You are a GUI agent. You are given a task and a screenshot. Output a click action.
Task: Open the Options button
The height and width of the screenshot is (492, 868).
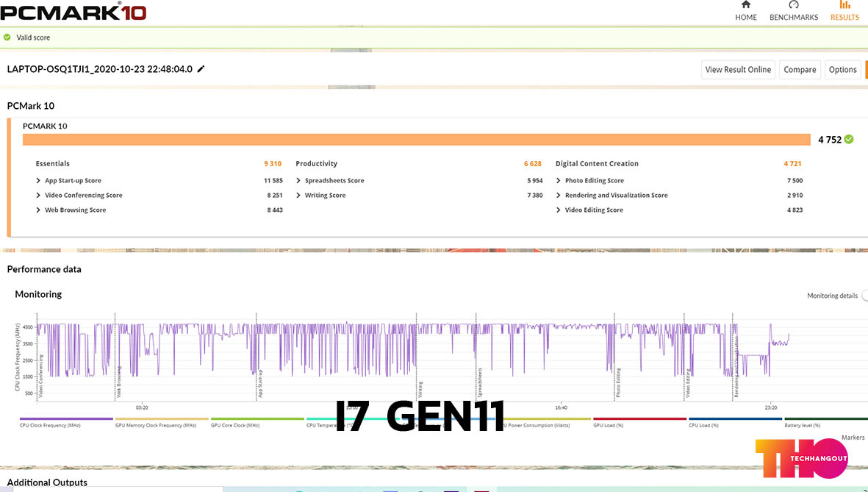pos(842,70)
